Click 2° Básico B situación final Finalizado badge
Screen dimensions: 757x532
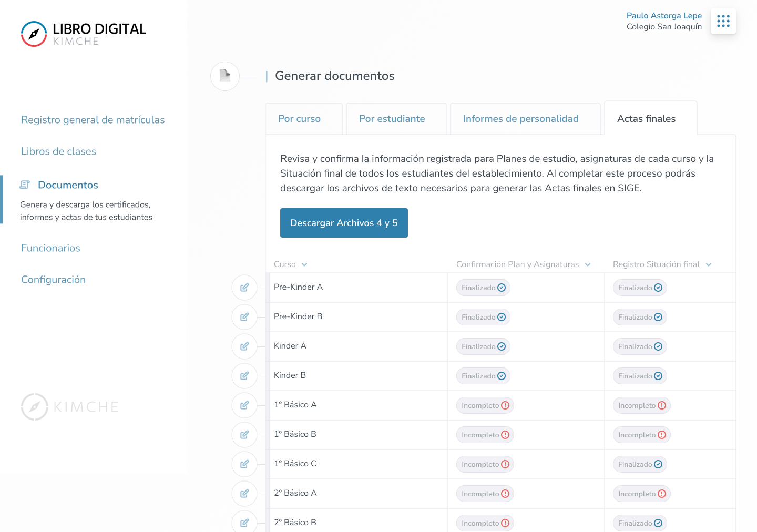pyautogui.click(x=640, y=523)
